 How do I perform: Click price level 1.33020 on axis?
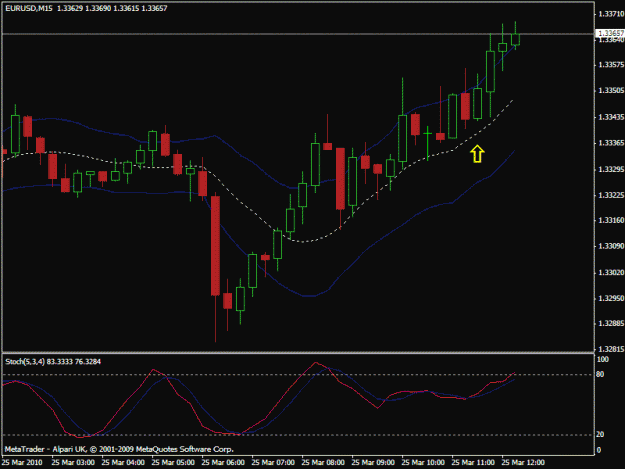pyautogui.click(x=611, y=273)
